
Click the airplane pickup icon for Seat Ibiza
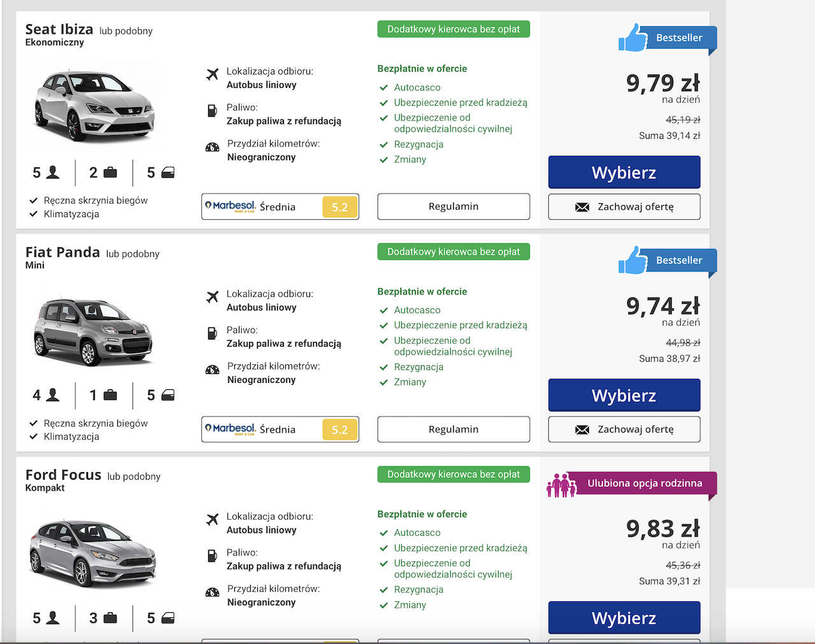coord(213,75)
